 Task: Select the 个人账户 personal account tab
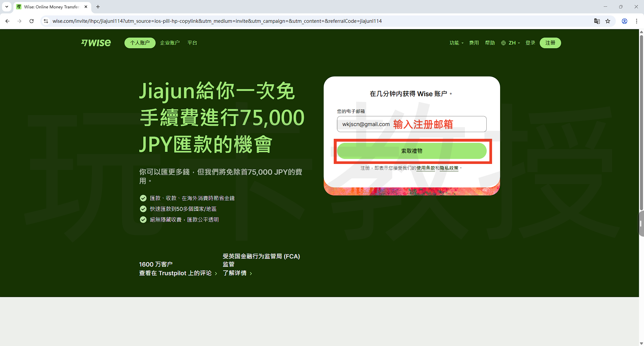140,43
